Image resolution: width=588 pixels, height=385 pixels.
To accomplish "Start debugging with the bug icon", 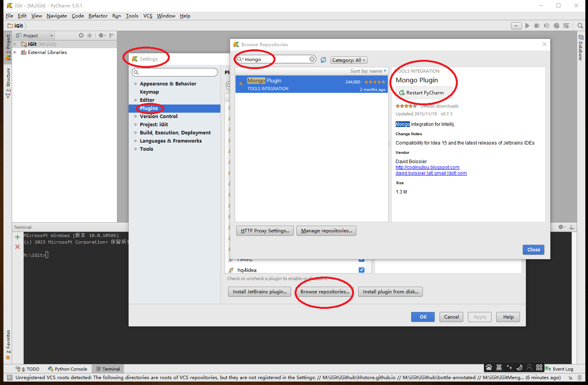I will click(537, 26).
